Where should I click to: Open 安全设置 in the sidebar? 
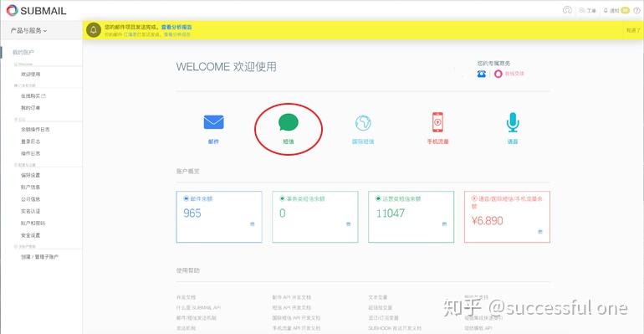tap(31, 235)
